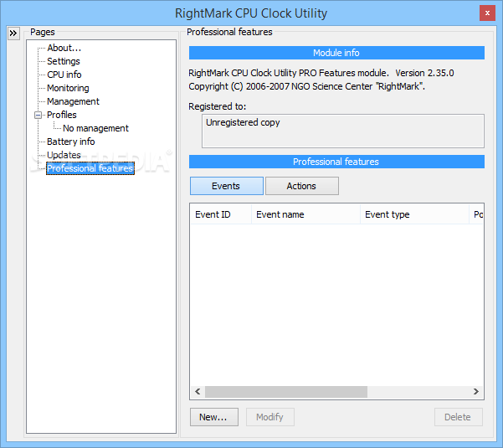
Task: Click the horizontal scrollbar thumb in events list
Action: pos(286,392)
